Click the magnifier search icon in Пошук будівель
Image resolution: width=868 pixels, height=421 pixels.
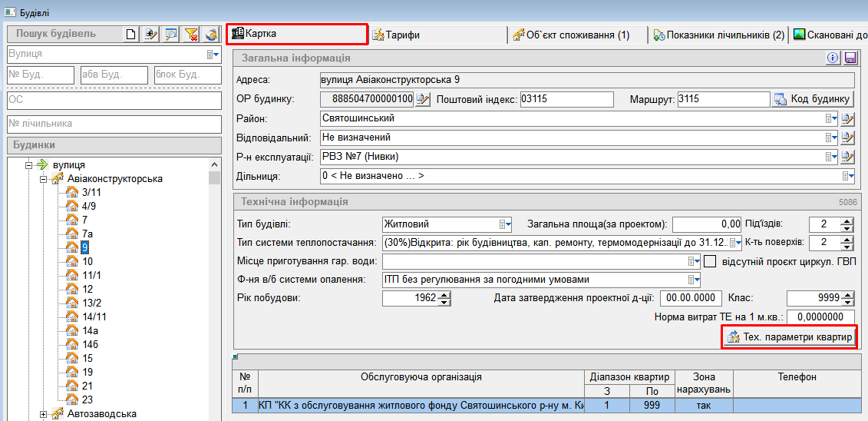point(171,34)
